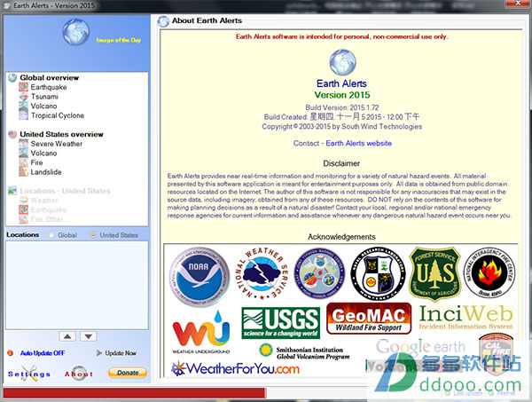Click Volcano icon under United States overview
Screen dimensions: 532x402
click(23, 154)
